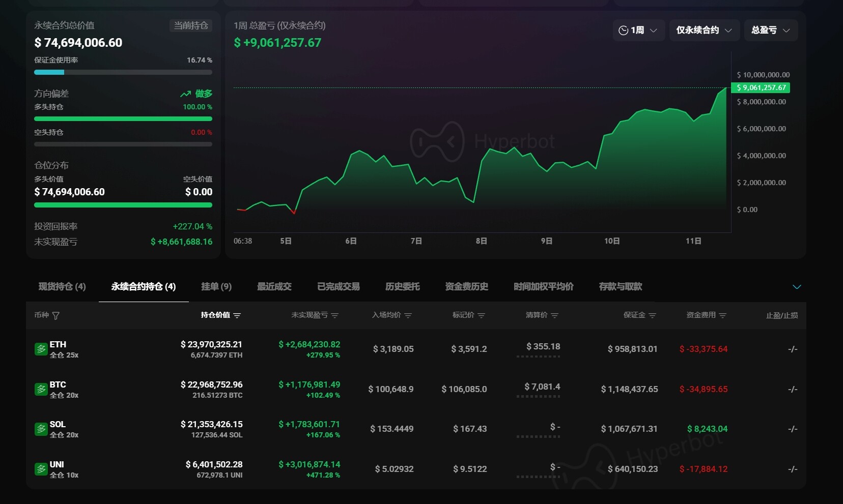This screenshot has width=843, height=504.
Task: Click the 止盈/止损 -/- link on the ETH row
Action: click(x=793, y=349)
